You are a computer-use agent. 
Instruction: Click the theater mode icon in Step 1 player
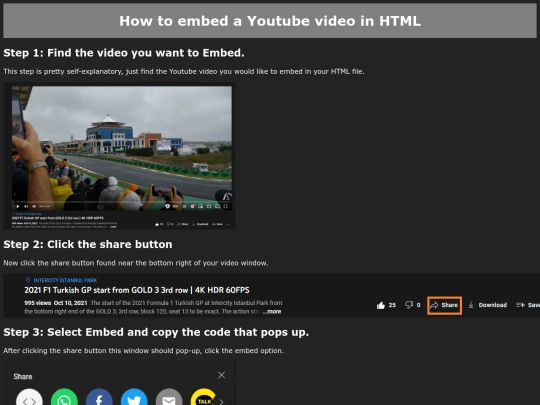click(209, 206)
